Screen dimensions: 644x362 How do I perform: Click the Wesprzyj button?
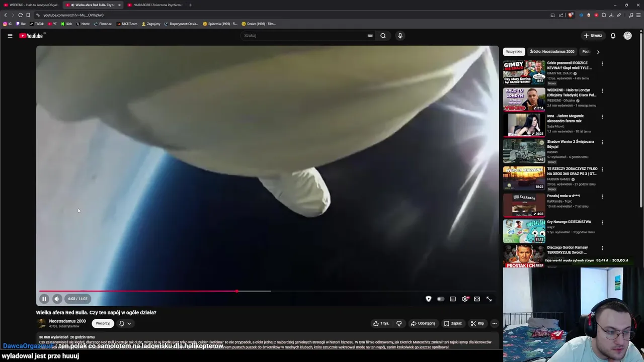pyautogui.click(x=103, y=323)
